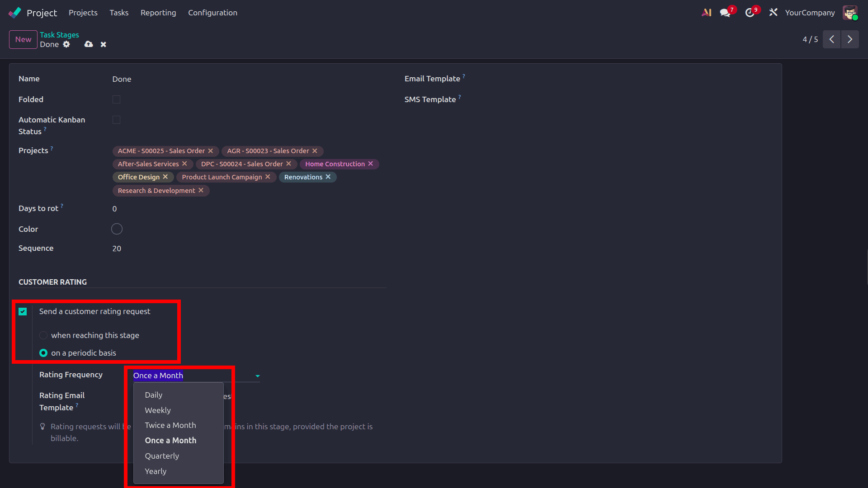Screen dimensions: 868x488
Task: Open the Configuration menu
Action: coord(212,13)
